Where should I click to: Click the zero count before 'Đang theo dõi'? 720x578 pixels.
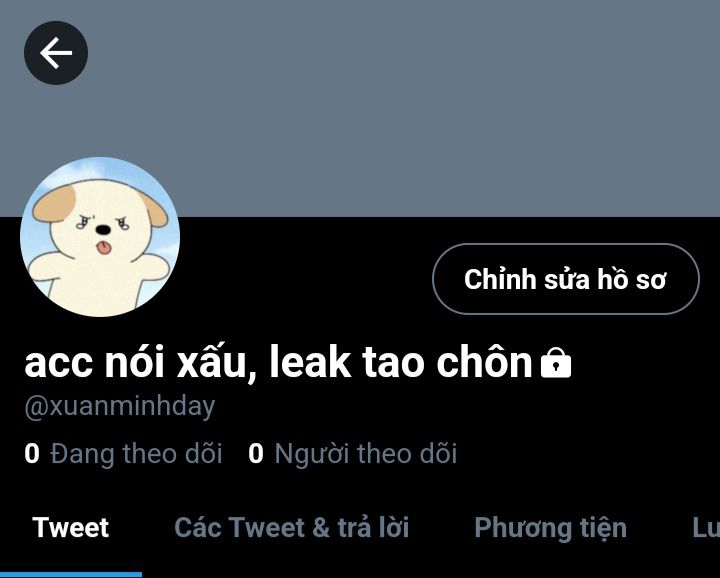32,454
